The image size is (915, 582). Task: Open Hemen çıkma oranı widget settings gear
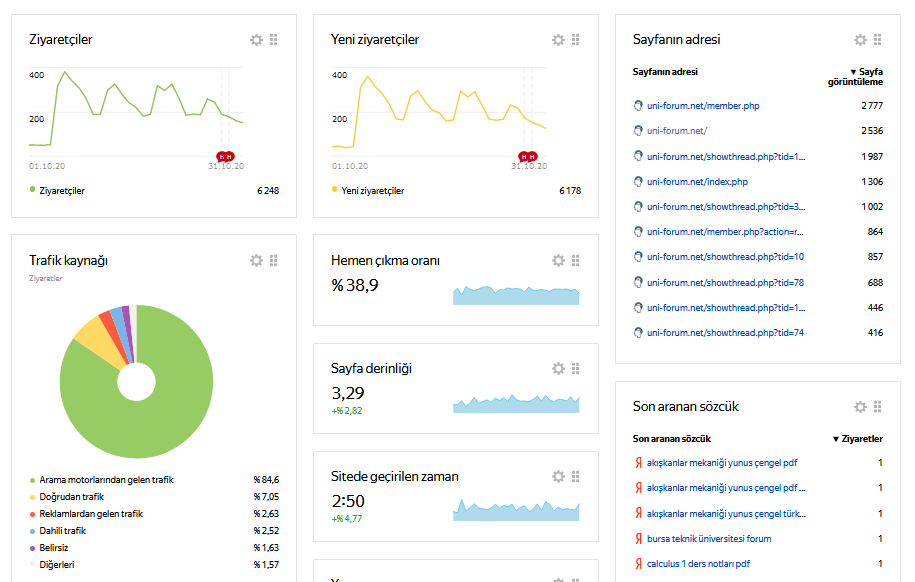[558, 260]
